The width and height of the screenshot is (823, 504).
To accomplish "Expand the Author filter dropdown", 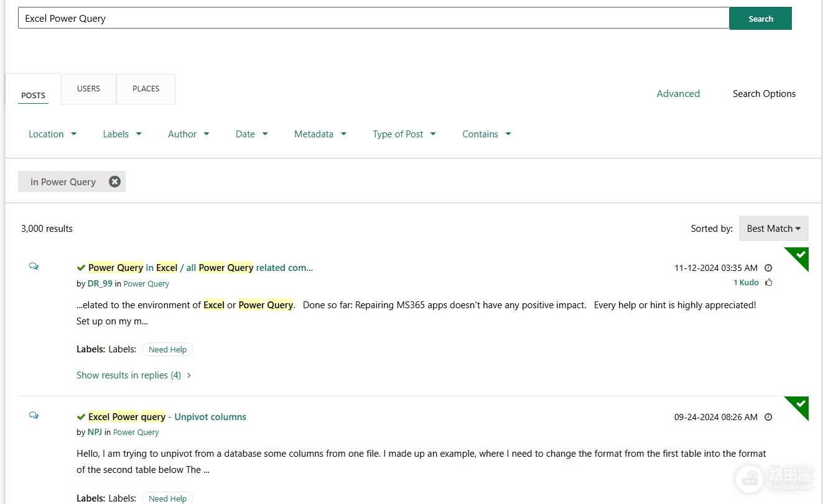I will point(188,134).
